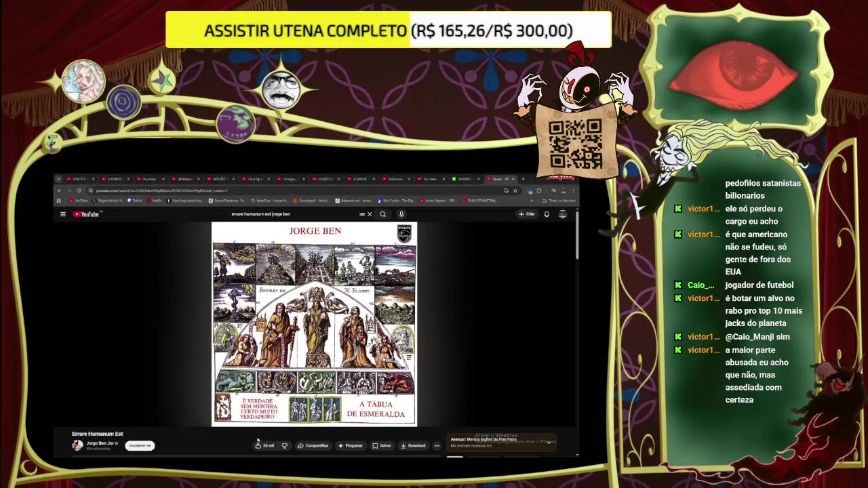Click the Download button

point(413,445)
